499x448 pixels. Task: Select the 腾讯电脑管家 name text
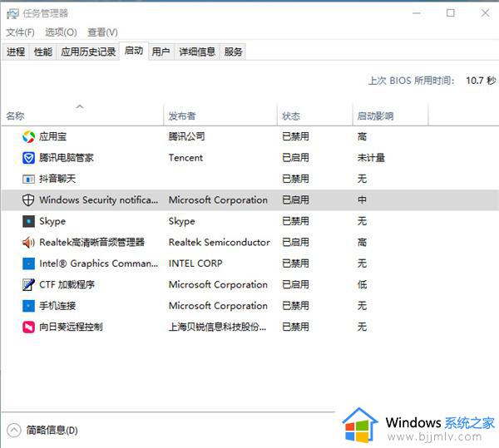pos(67,158)
